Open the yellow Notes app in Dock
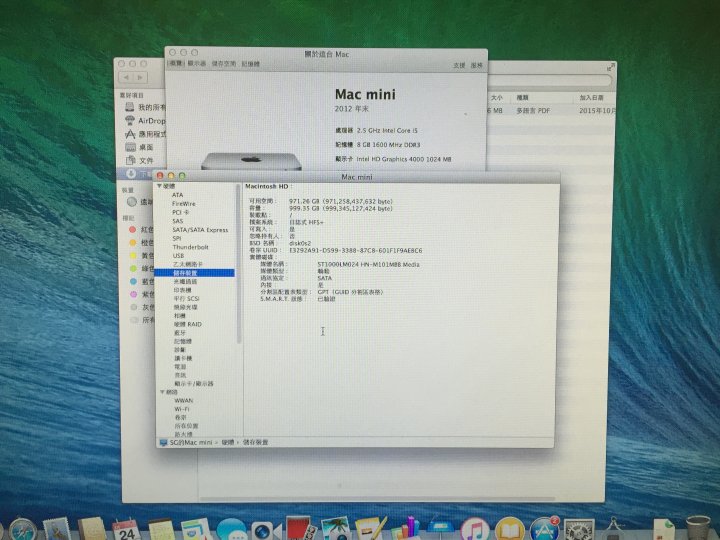720x540 pixels. click(161, 530)
